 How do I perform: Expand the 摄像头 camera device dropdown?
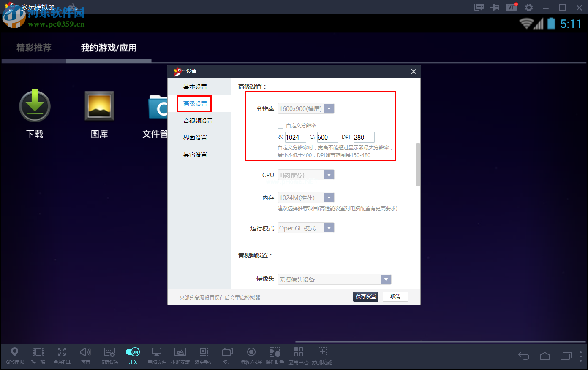[x=386, y=279]
